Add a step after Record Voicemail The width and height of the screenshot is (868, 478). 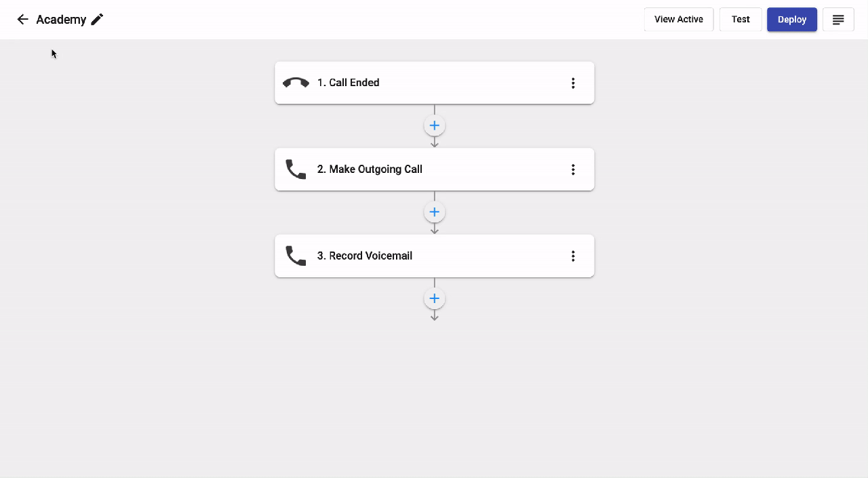[435, 298]
